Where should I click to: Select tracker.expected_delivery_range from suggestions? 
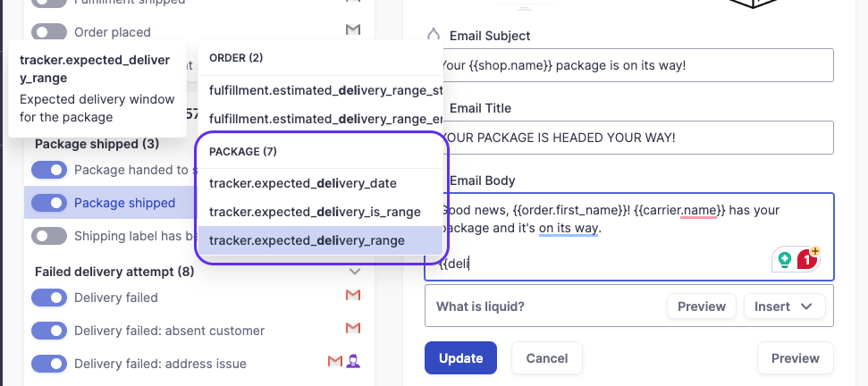pyautogui.click(x=307, y=240)
